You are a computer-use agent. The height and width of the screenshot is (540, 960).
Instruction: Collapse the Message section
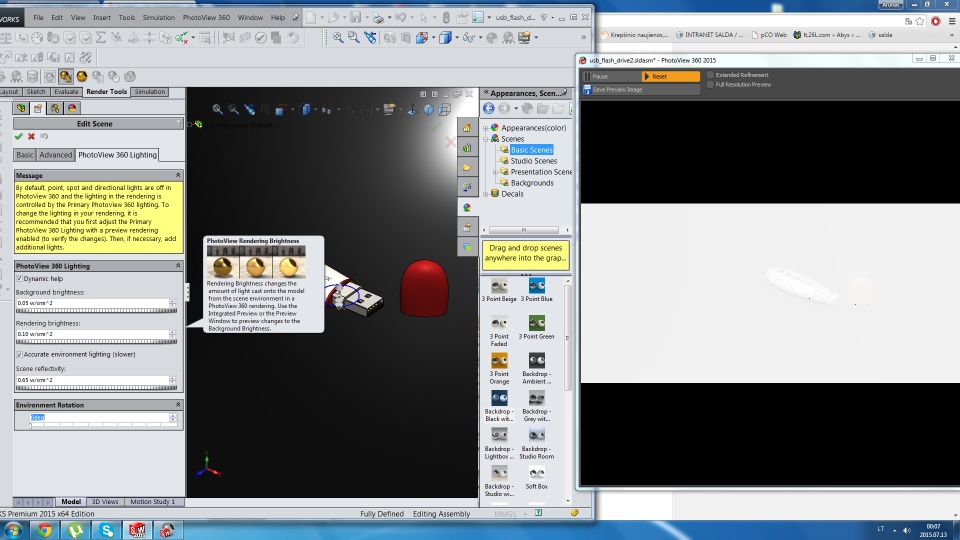coord(178,175)
